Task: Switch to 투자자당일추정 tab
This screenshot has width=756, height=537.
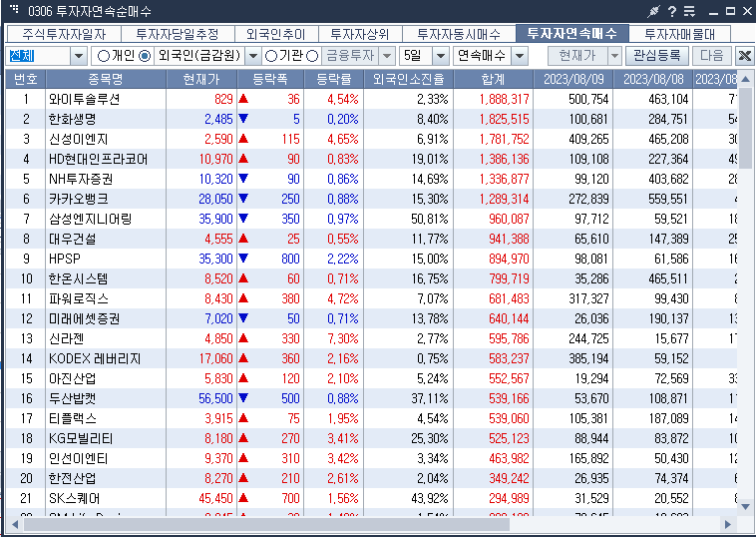Action: point(178,34)
